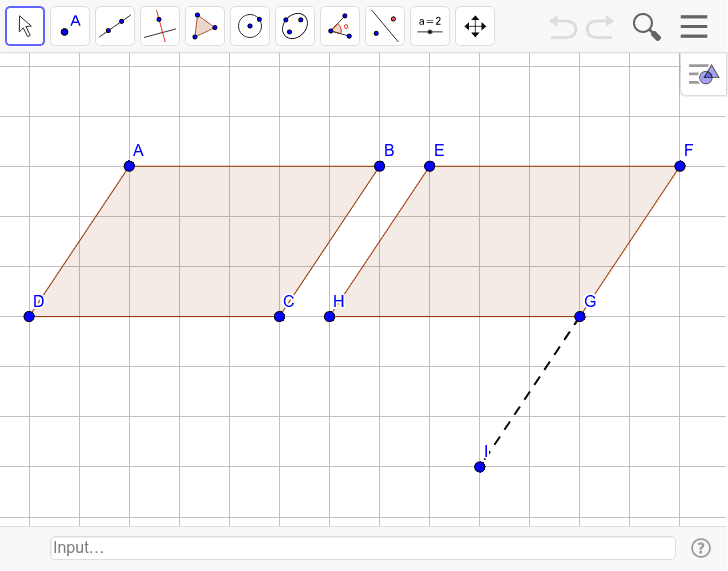Select point E on the canvas
This screenshot has height=571, width=728.
[x=429, y=166]
